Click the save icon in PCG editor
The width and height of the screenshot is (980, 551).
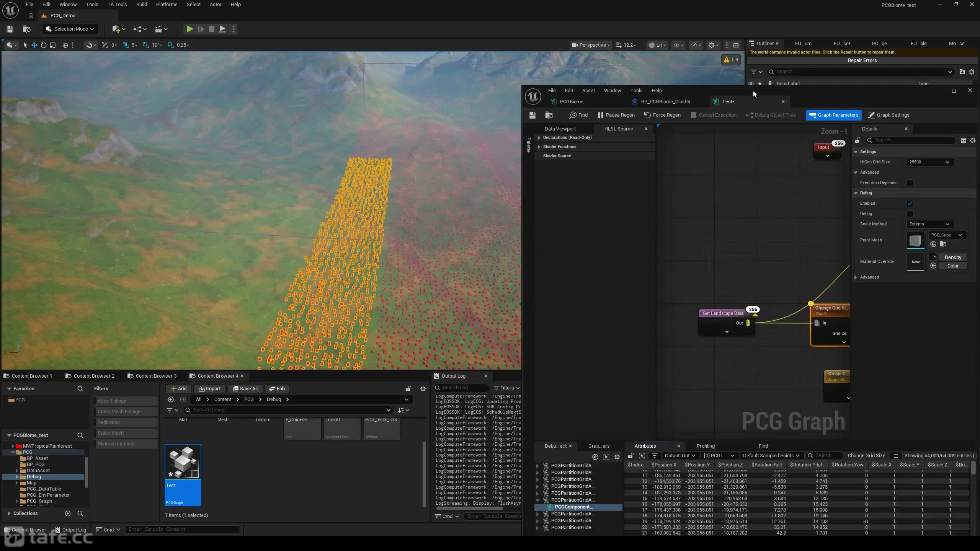532,115
